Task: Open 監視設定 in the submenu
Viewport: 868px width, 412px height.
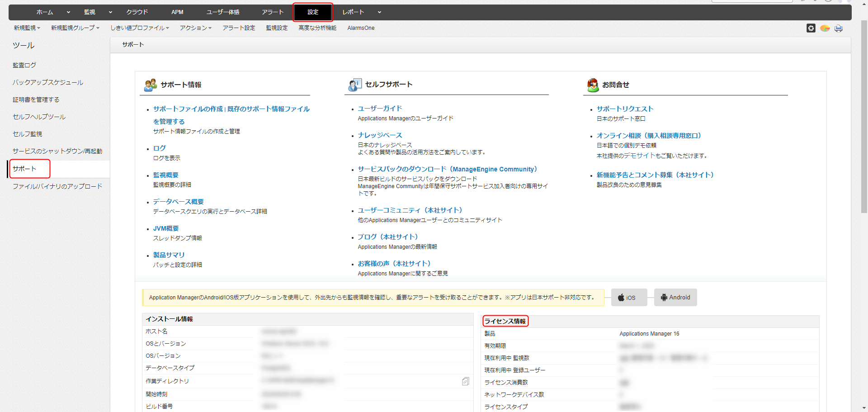Action: coord(277,28)
